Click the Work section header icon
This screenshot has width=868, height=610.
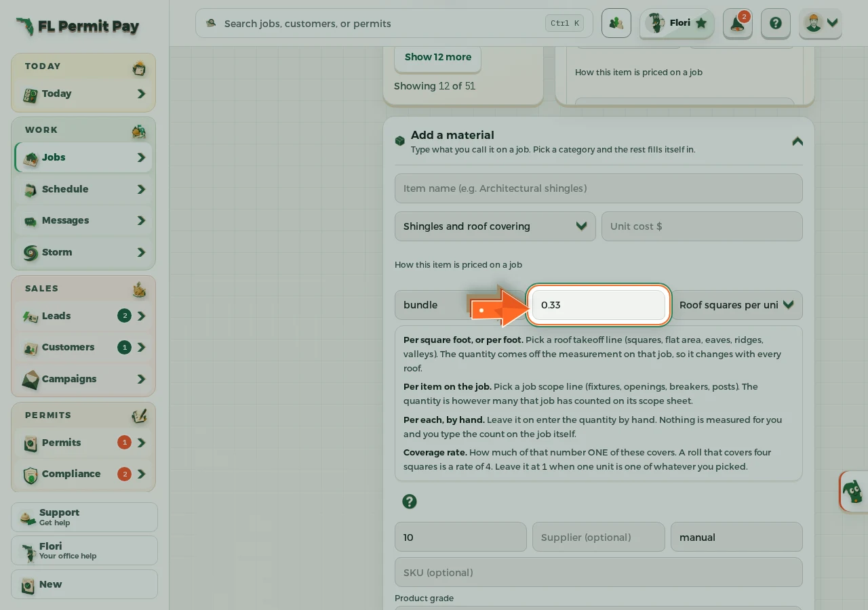139,131
